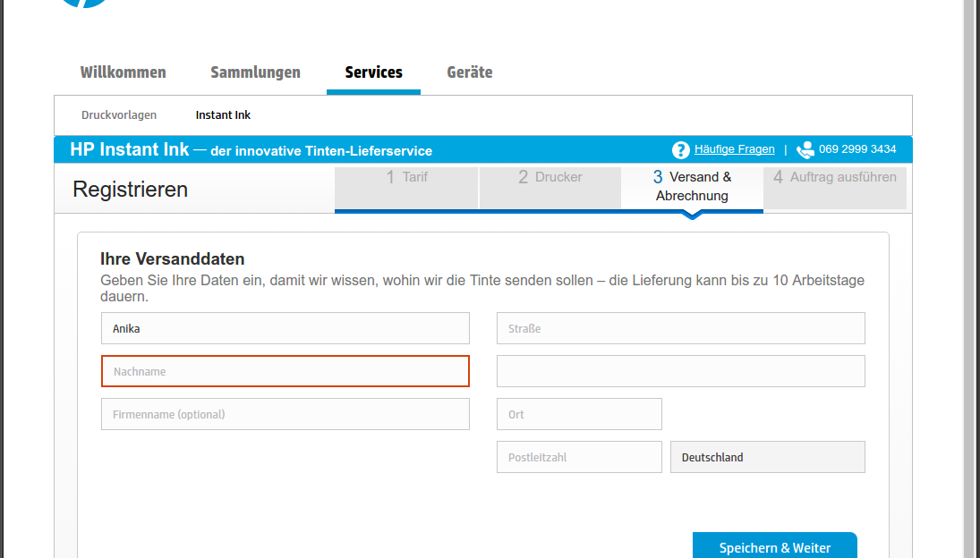
Task: Click the phone number 069 2999 3434
Action: pyautogui.click(x=857, y=149)
